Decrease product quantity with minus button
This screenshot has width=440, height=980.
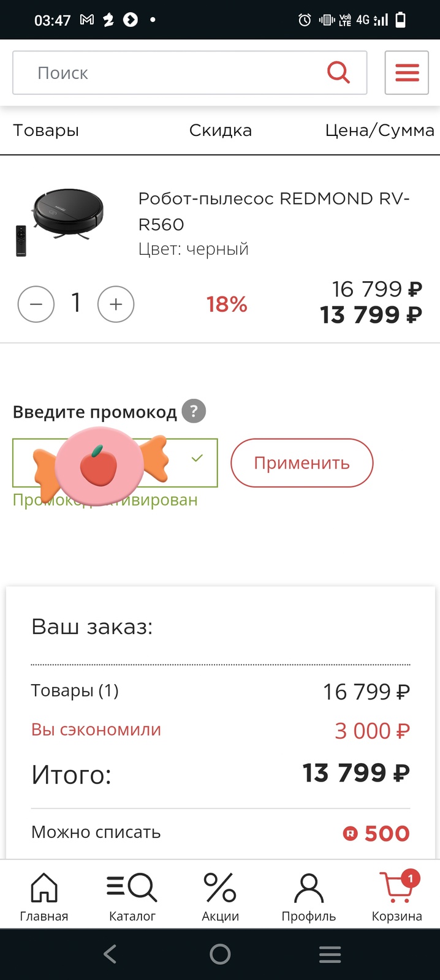[x=36, y=304]
